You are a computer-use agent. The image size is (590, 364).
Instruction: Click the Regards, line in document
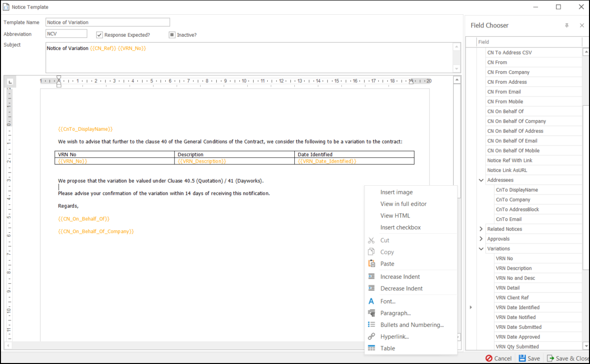(68, 206)
